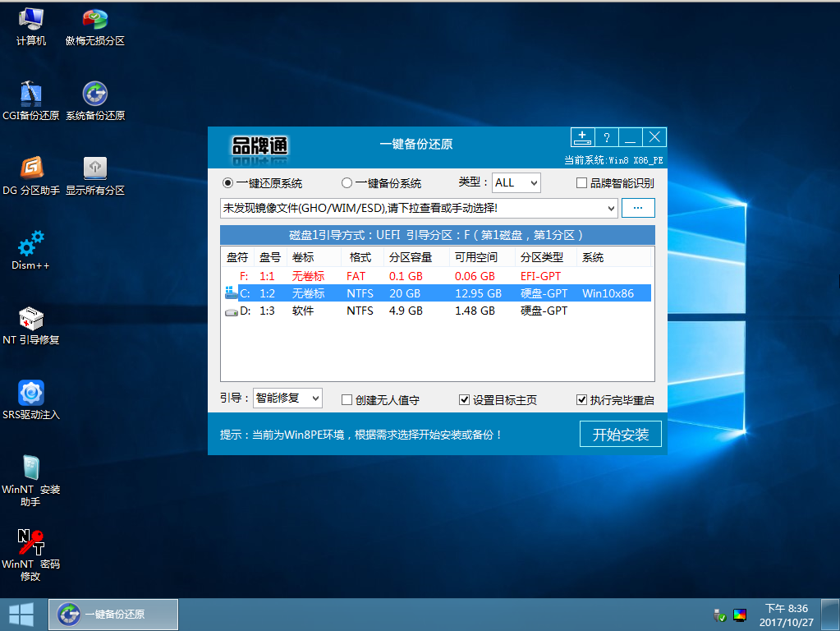Screen dimensions: 840x631
Task: Uncheck the 执行完毕重启 checkbox
Action: pyautogui.click(x=582, y=400)
